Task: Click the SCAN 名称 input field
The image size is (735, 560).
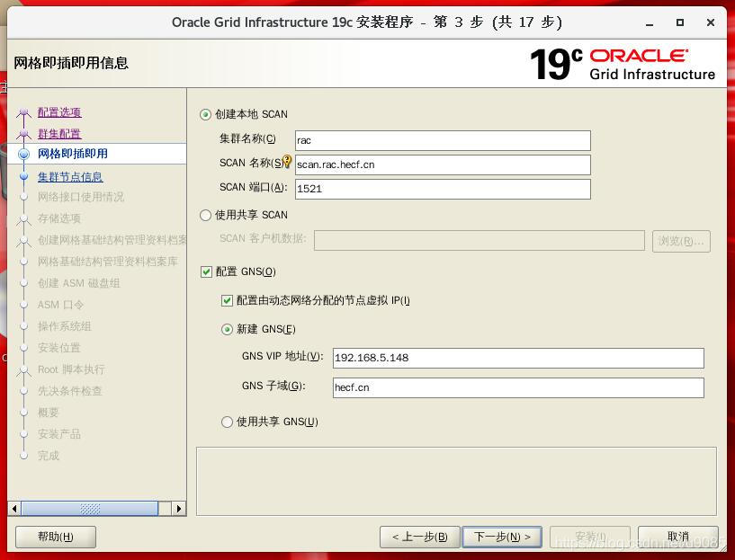Action: 443,164
